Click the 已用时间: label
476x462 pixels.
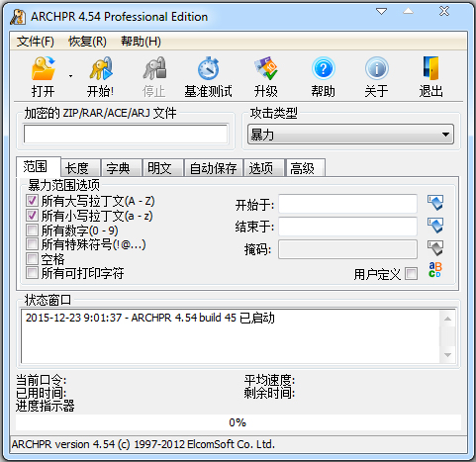click(x=42, y=393)
